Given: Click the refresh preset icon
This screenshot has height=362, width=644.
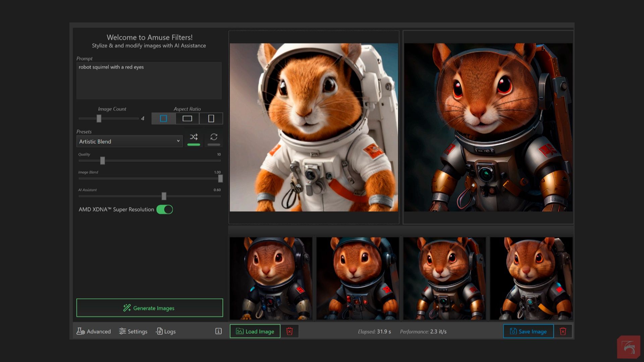Looking at the screenshot, I should click(x=214, y=137).
